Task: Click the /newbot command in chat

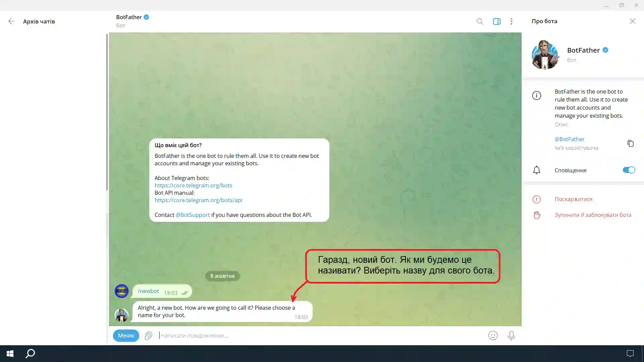Action: [x=148, y=291]
